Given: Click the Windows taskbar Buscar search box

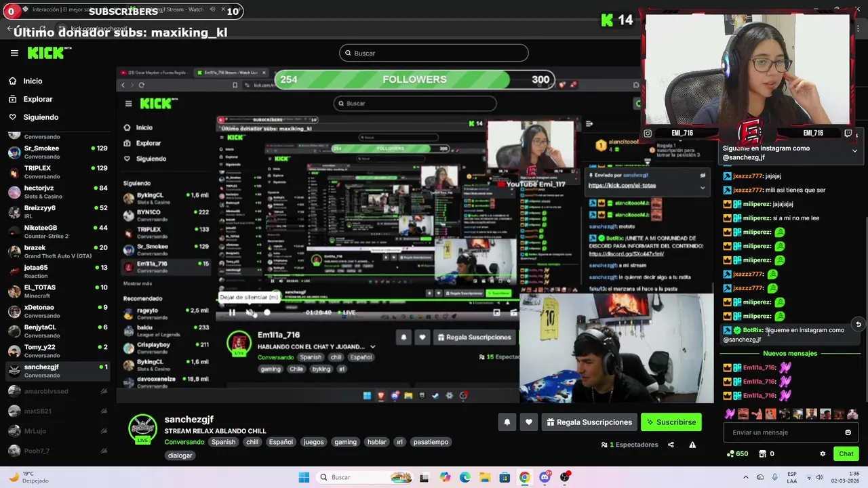Looking at the screenshot, I should 365,477.
